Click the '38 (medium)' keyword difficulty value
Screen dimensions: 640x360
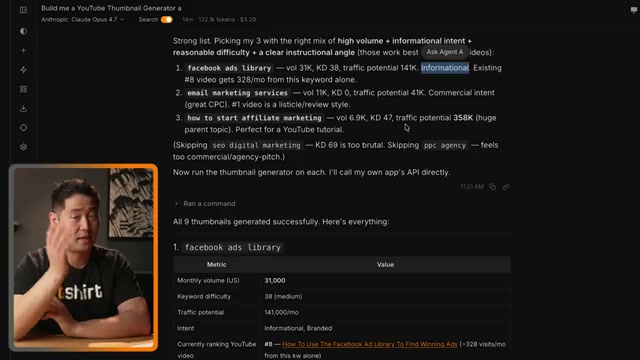283,296
